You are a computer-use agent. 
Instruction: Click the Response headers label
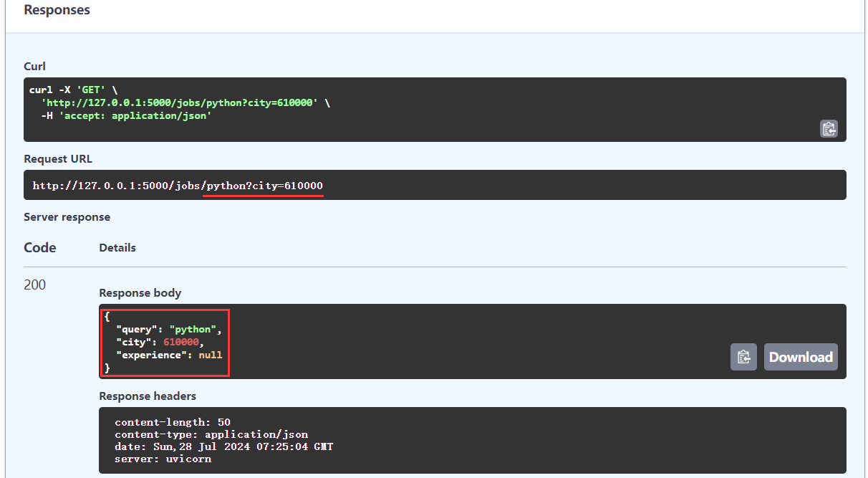pos(148,396)
